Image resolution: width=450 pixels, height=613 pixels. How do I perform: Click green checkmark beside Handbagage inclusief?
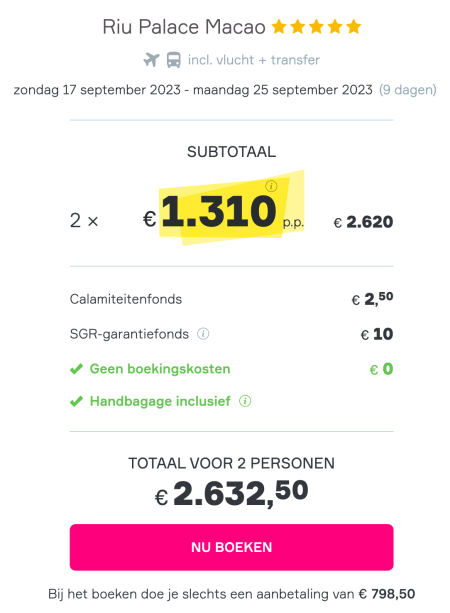coord(76,401)
